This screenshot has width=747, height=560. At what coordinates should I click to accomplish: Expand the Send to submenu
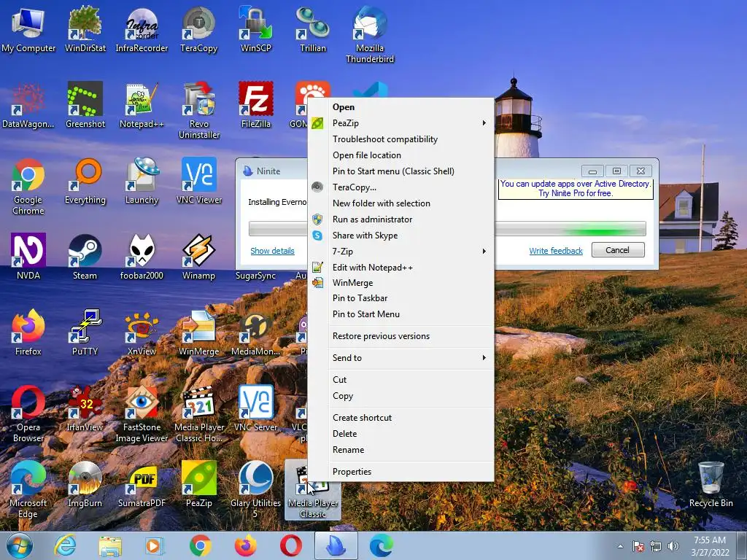point(400,357)
